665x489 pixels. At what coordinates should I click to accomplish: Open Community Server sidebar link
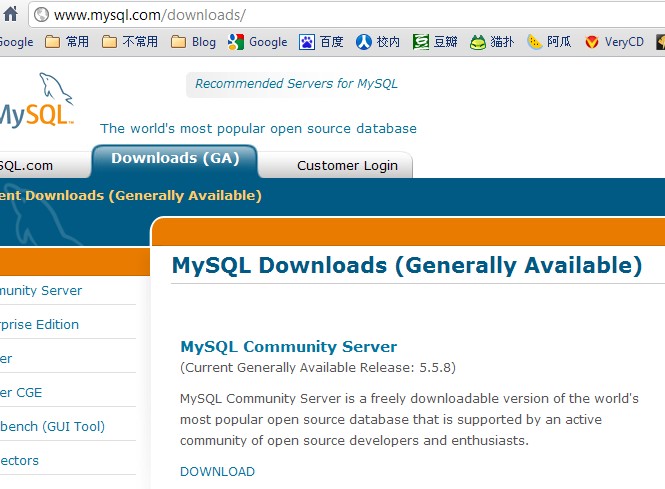[x=41, y=291]
